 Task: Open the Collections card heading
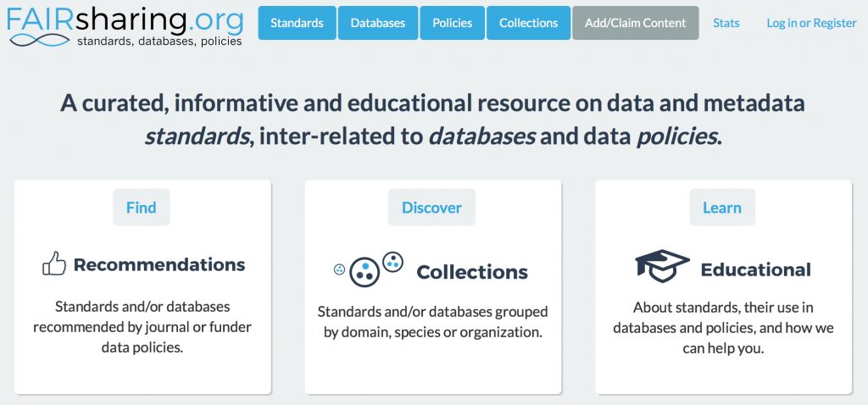pyautogui.click(x=472, y=272)
